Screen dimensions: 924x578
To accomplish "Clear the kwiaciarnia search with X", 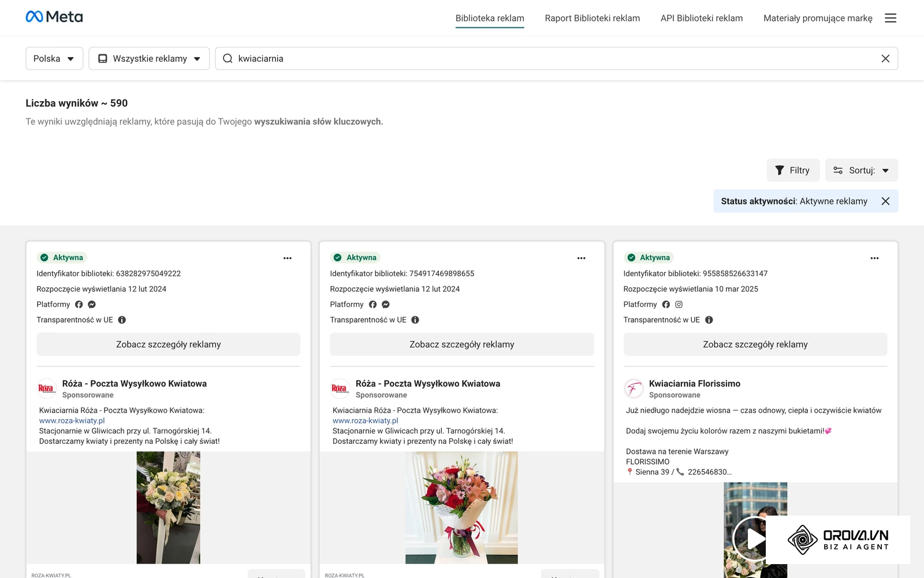I will [885, 58].
